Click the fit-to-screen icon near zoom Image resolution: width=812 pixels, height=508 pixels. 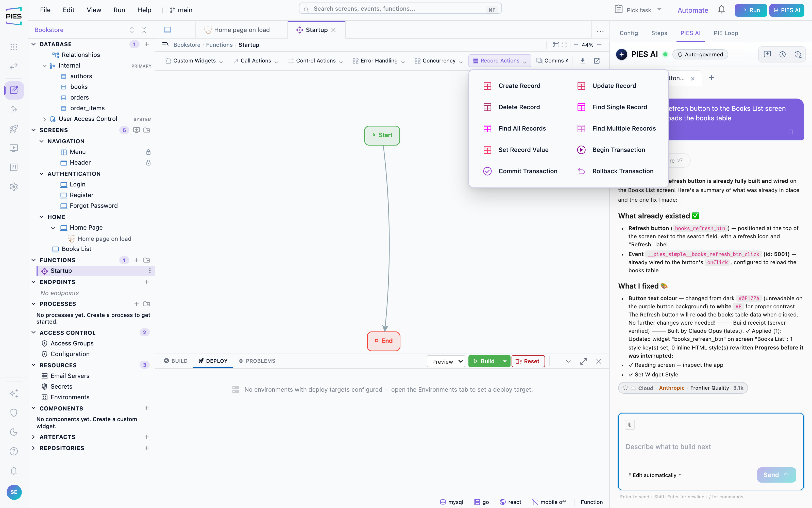[x=556, y=45]
